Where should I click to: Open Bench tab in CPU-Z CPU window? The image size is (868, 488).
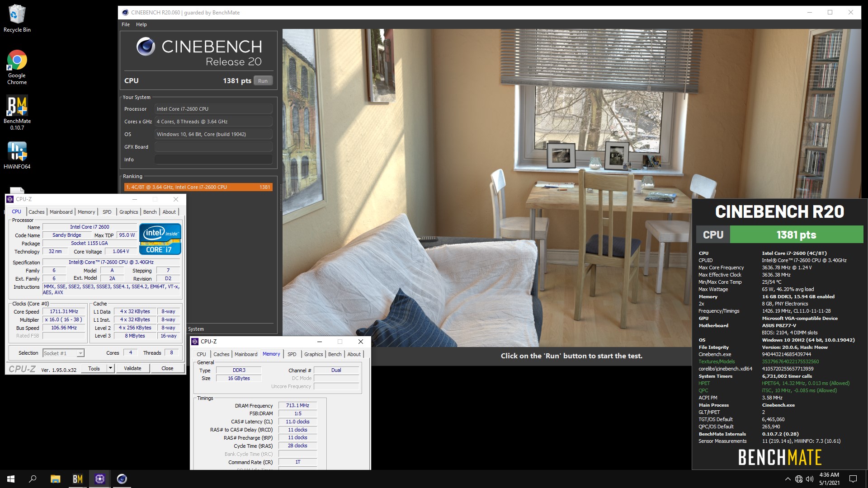coord(150,212)
